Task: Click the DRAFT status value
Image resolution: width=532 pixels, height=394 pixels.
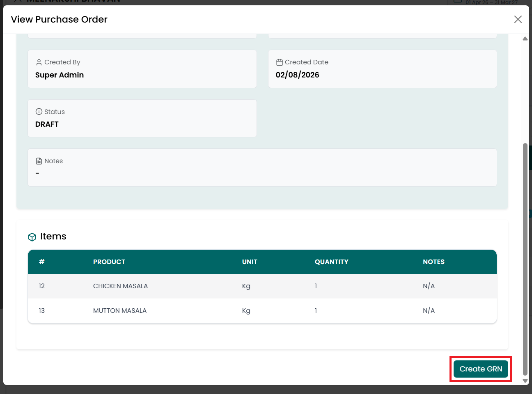Action: pyautogui.click(x=47, y=124)
